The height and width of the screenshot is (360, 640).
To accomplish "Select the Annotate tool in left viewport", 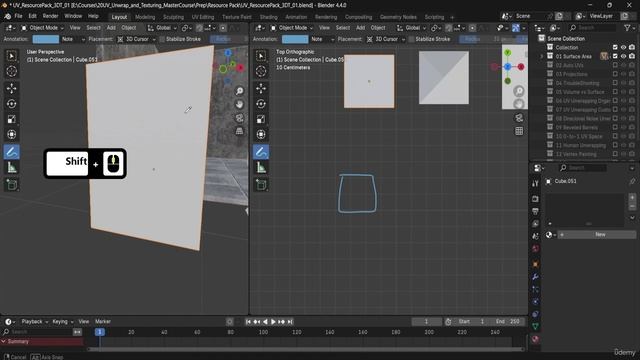I will (11, 152).
